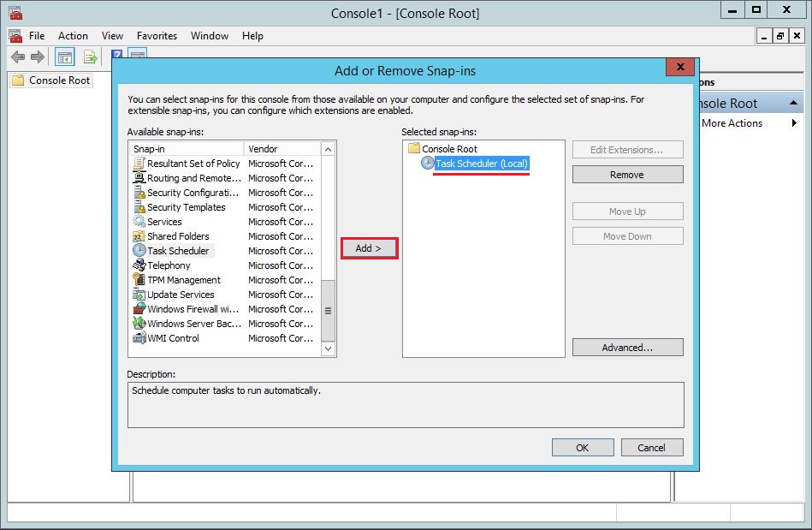Click the snap-in list scroll down arrow
This screenshot has height=530, width=812.
click(328, 348)
